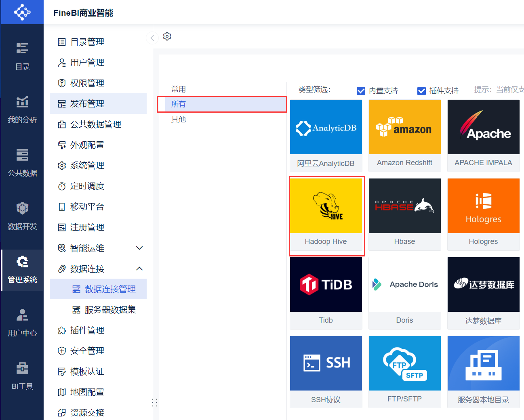Screen dimensions: 524x420
Task: Click the settings gear icon above panel
Action: [x=167, y=36]
